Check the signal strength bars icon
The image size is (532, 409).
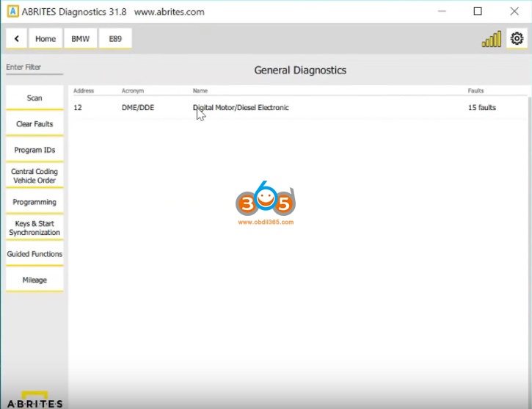(x=492, y=39)
